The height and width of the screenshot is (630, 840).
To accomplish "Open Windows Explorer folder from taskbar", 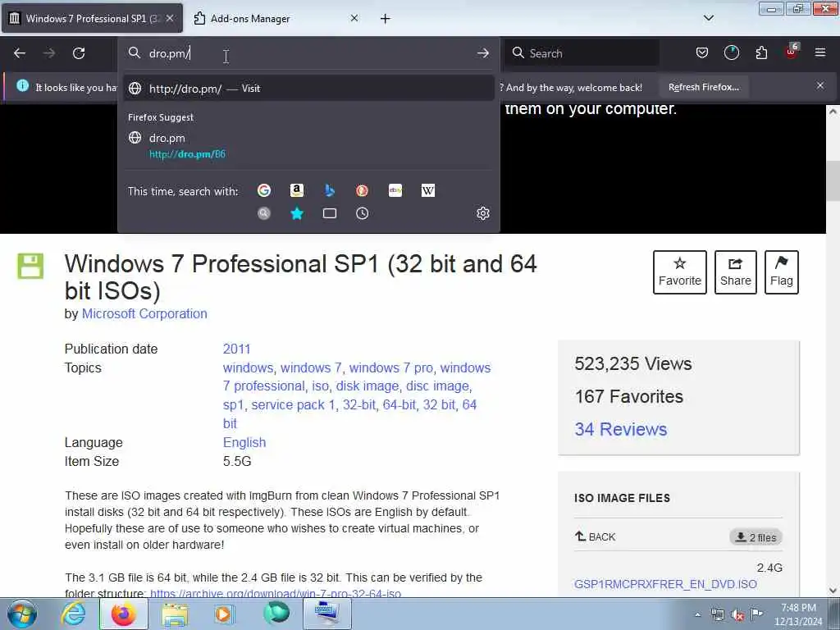I will click(x=175, y=614).
